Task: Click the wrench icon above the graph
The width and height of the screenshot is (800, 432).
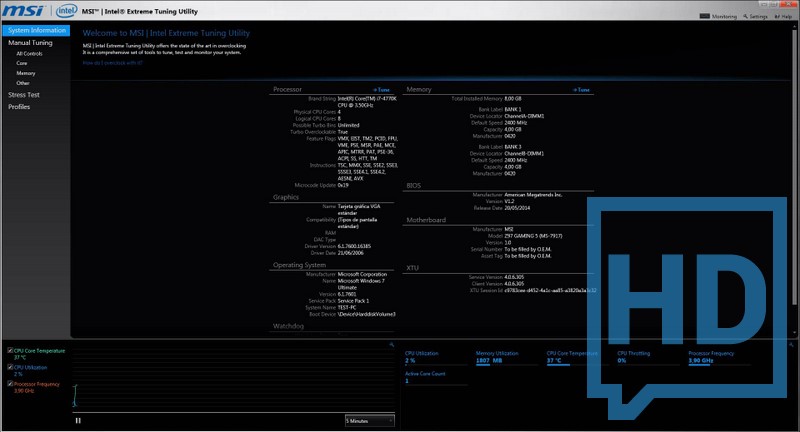Action: (392, 344)
